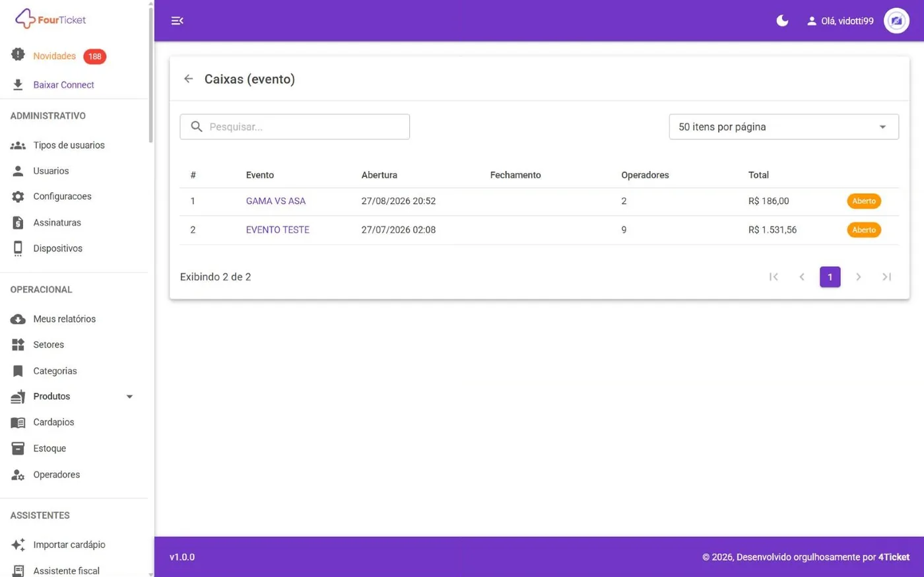924x577 pixels.
Task: Open Tipos de usuarios
Action: (69, 145)
